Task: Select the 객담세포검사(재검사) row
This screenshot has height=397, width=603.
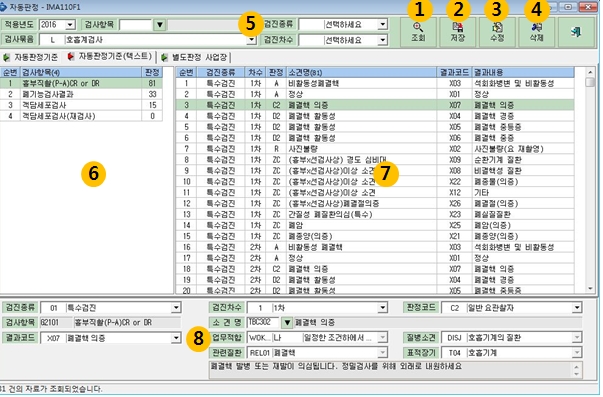Action: click(81, 116)
